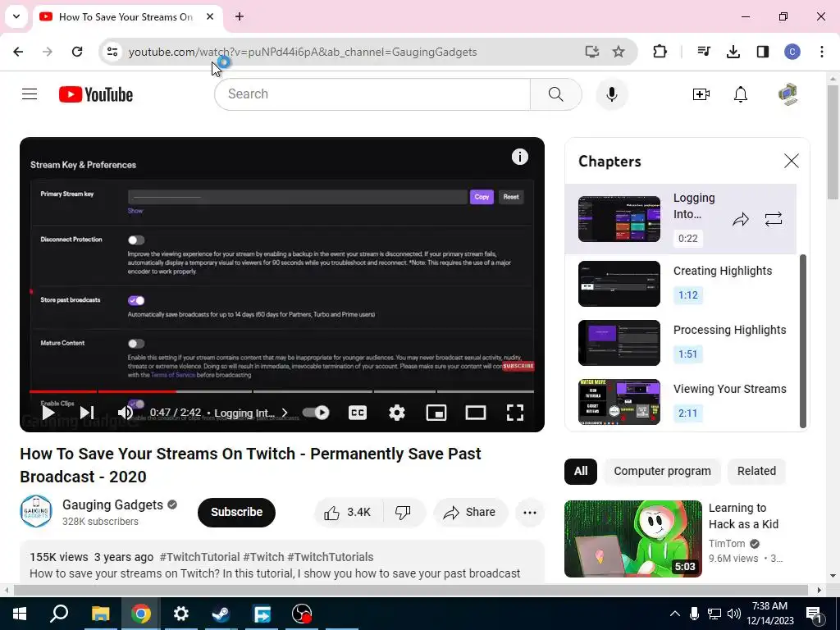Open the YouTube hamburger guide menu
840x630 pixels.
(30, 94)
